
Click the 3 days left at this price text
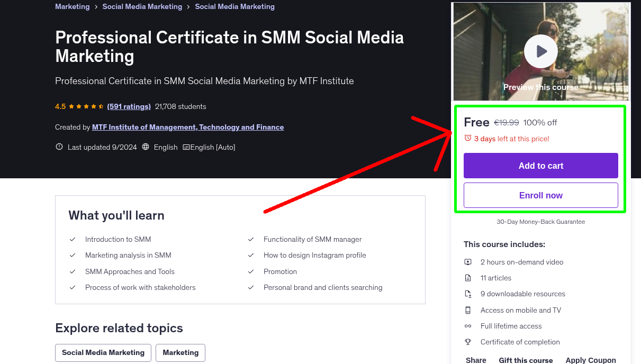(512, 139)
